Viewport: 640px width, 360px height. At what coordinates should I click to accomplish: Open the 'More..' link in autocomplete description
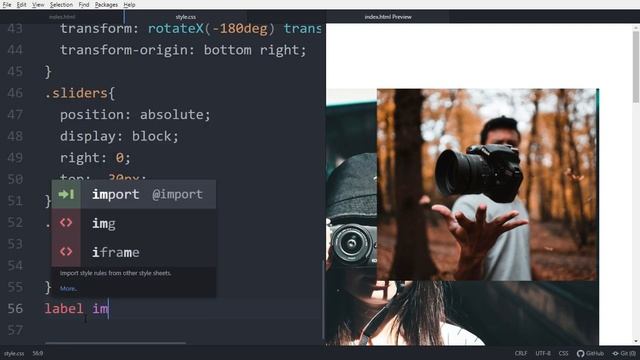pyautogui.click(x=68, y=289)
